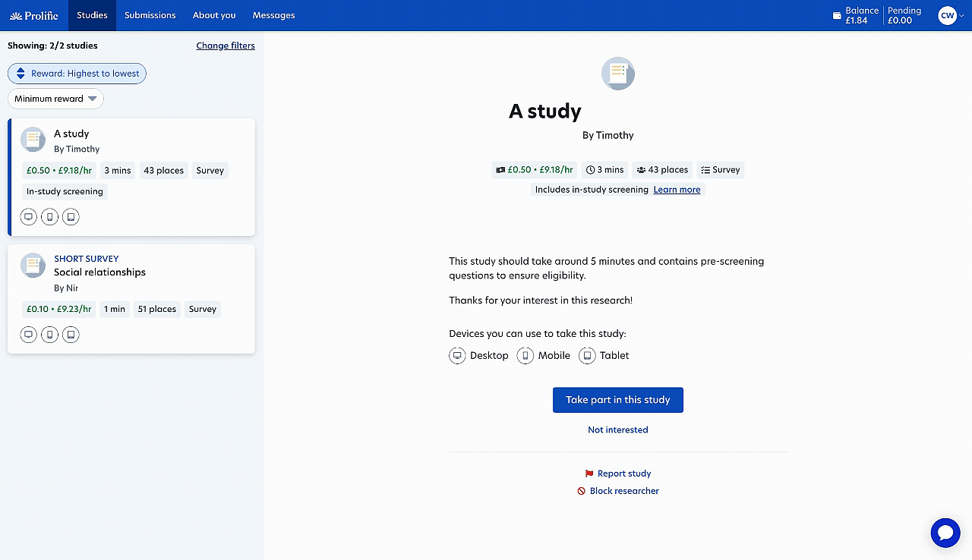972x560 pixels.
Task: Select the Social relationships study card
Action: click(131, 299)
